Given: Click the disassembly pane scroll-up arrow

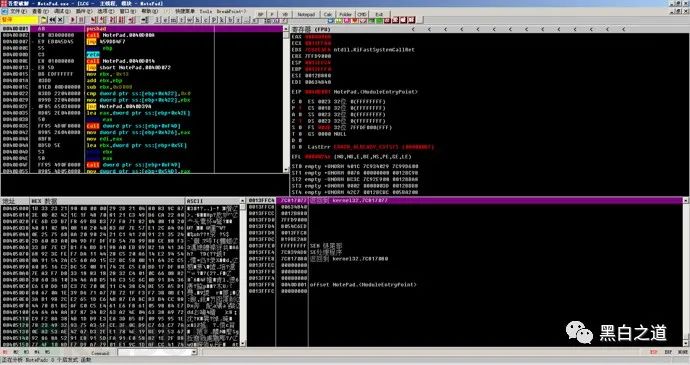Looking at the screenshot, I should (286, 29).
